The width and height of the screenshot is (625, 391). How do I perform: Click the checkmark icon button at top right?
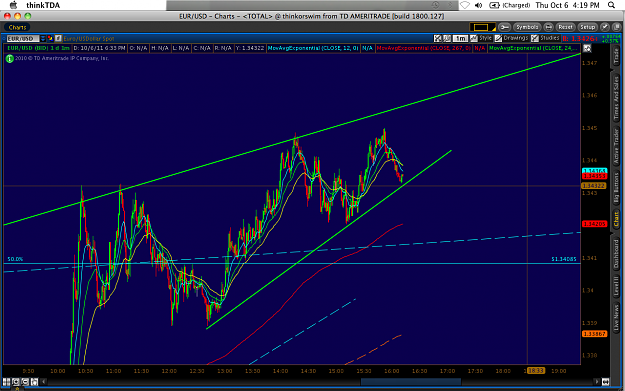coord(605,27)
